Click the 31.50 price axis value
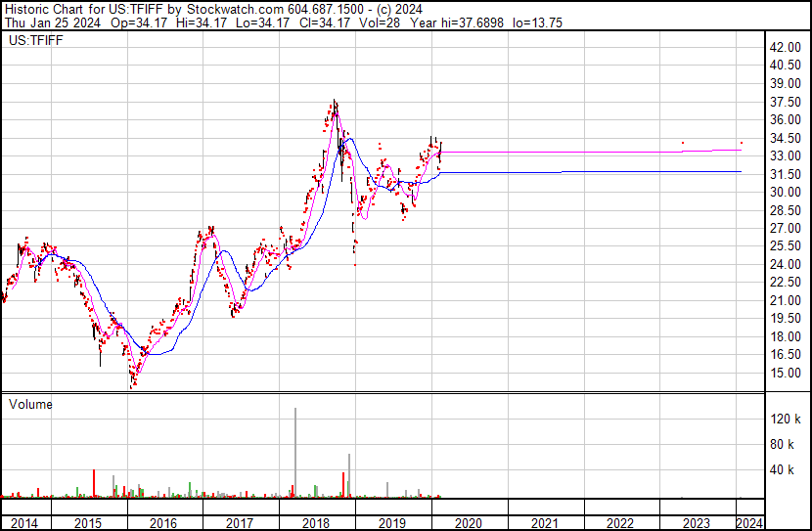812x531 pixels. pos(786,174)
